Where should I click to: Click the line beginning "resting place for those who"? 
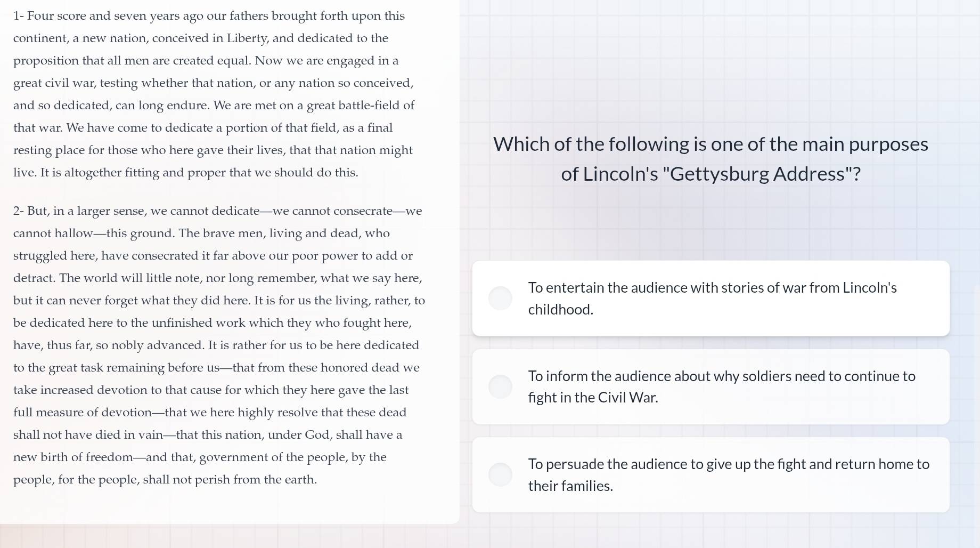click(213, 150)
